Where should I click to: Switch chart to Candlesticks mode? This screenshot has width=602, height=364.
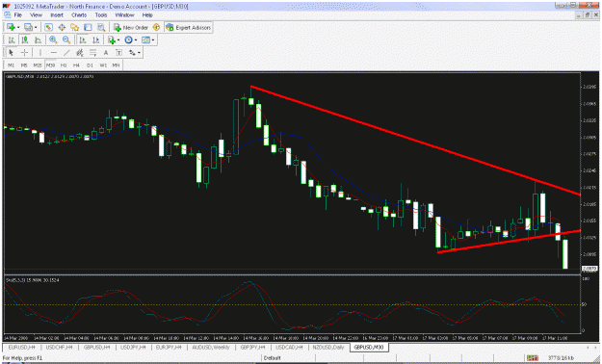(x=25, y=39)
